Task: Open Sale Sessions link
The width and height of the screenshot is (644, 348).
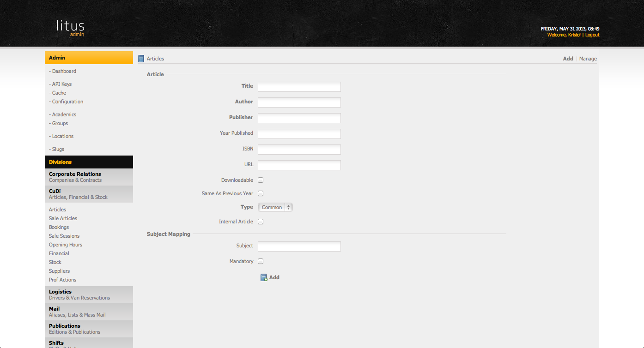Action: [64, 236]
